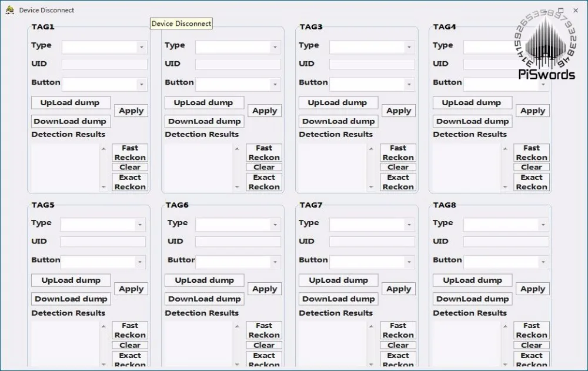Click the TAG7 Detection Results box
Image resolution: width=588 pixels, height=371 pixels.
point(333,344)
